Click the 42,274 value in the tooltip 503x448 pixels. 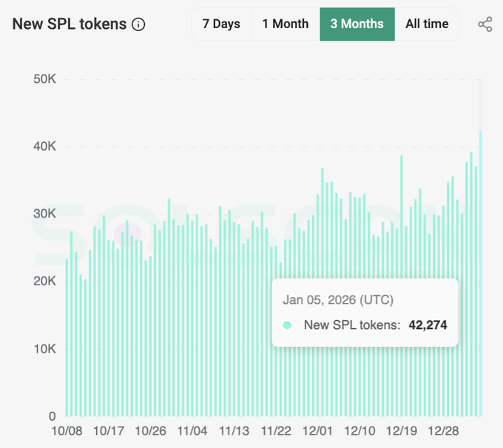point(428,325)
